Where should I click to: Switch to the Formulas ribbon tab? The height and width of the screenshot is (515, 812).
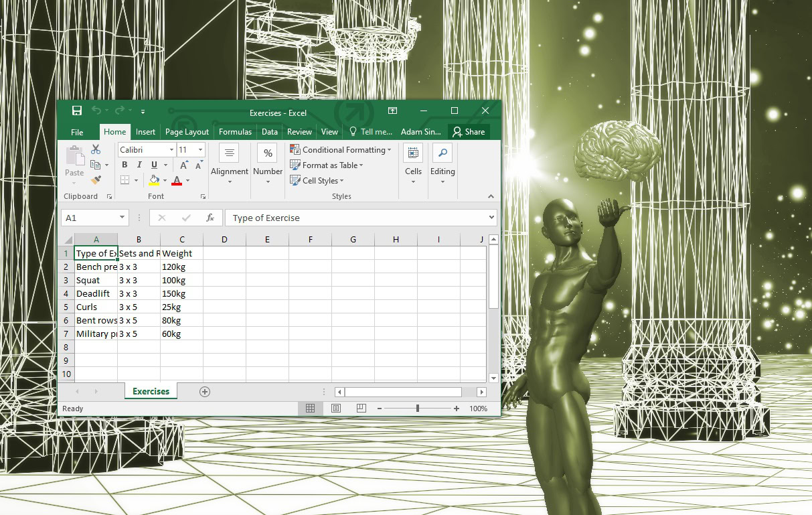click(235, 131)
